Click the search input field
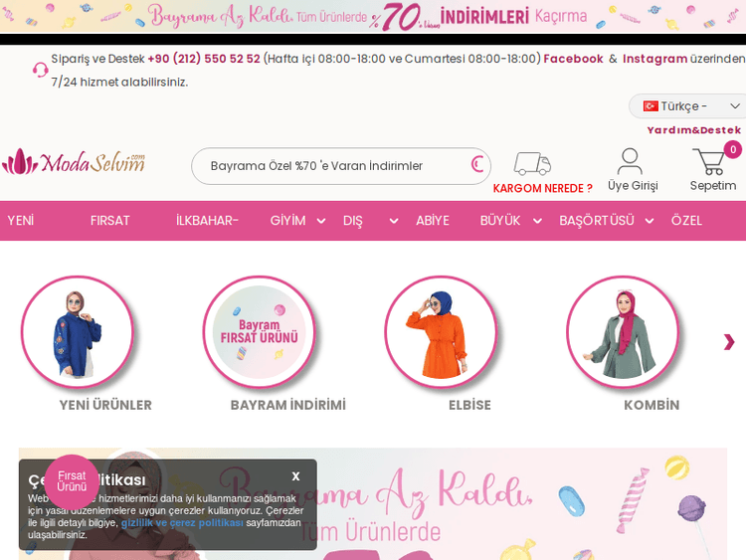The image size is (746, 560). click(328, 166)
